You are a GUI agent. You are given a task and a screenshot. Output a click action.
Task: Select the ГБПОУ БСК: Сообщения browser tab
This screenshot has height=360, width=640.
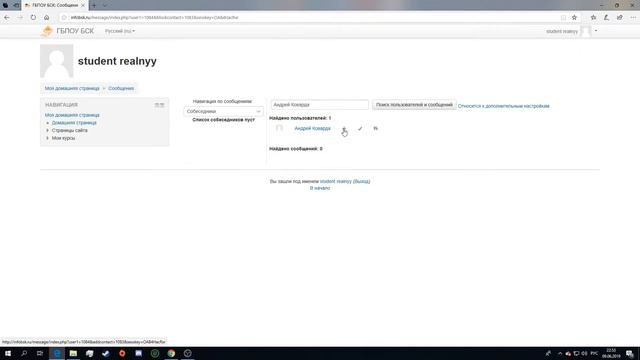(54, 5)
